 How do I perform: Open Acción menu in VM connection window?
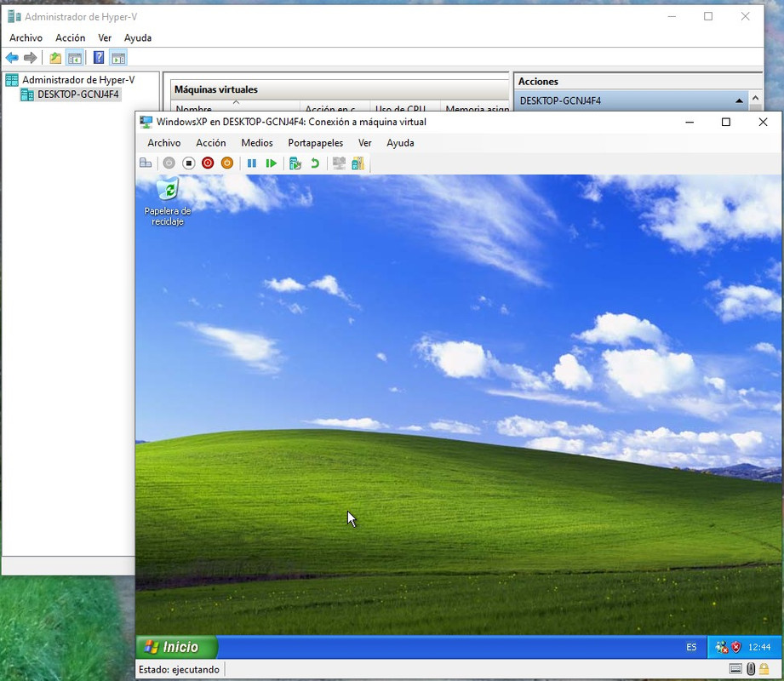tap(210, 143)
